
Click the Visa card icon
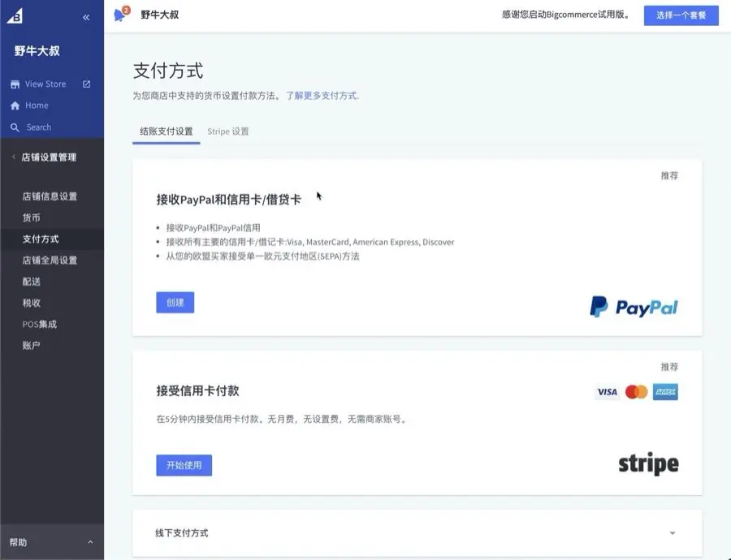607,392
